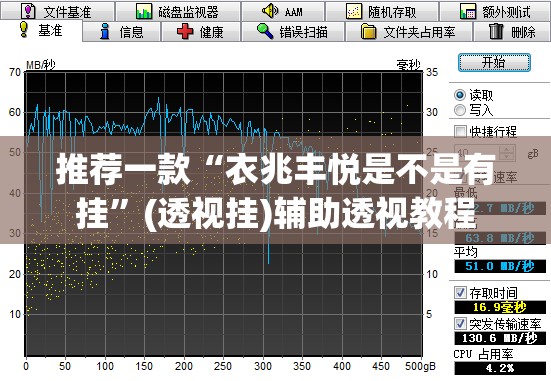
Task: Click the average 51.0 MB/秒 value
Action: 500,266
